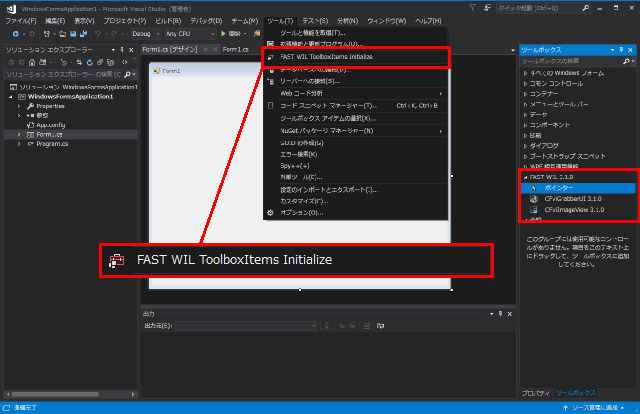
Task: Expand the データ toolbox group
Action: [x=525, y=115]
